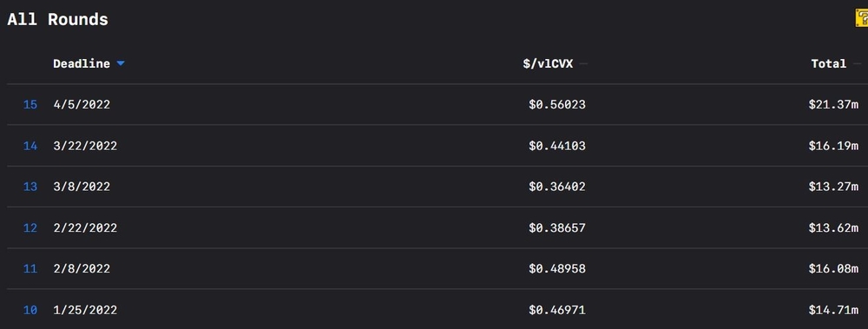Click the $0.46971 value

pos(557,310)
